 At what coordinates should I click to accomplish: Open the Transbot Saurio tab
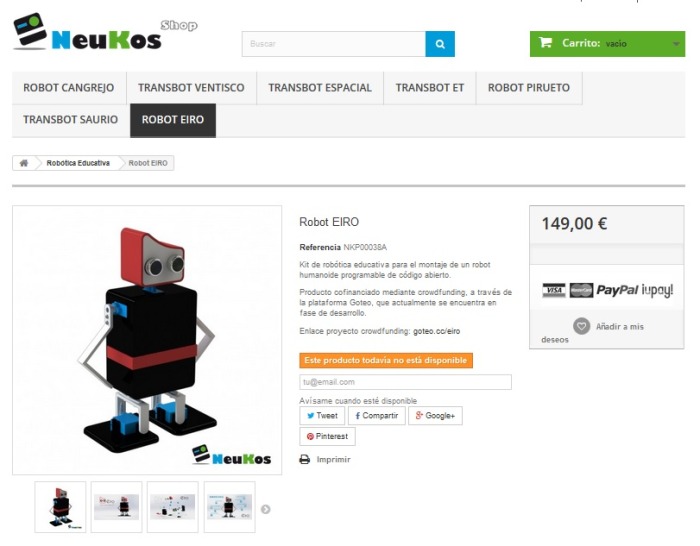(x=71, y=120)
